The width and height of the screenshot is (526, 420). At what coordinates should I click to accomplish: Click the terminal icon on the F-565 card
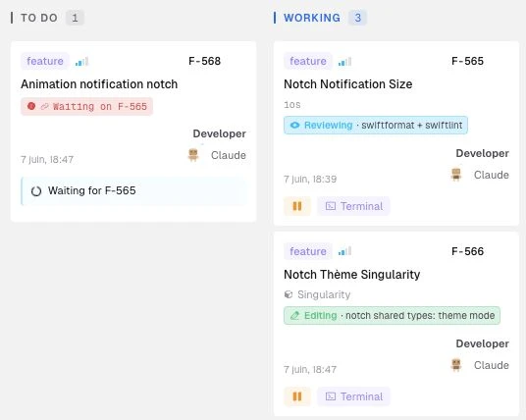pos(331,206)
